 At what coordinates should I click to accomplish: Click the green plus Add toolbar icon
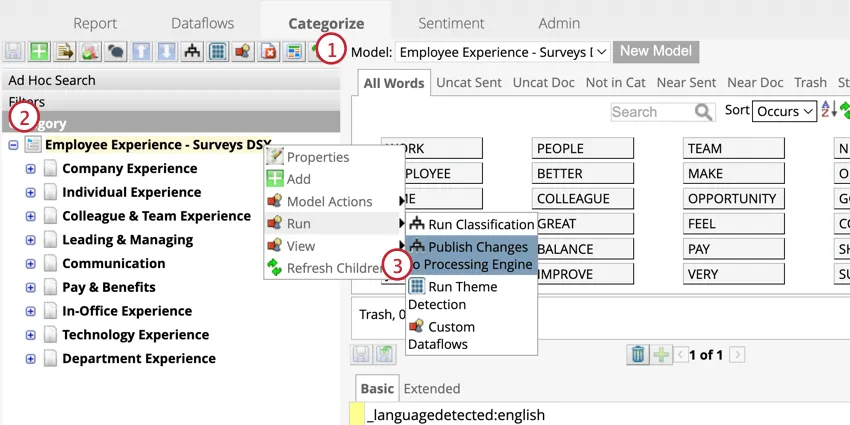39,51
